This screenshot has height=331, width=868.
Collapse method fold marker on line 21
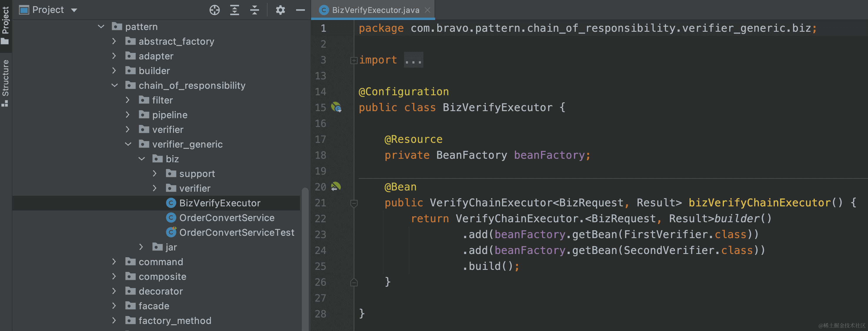(354, 203)
